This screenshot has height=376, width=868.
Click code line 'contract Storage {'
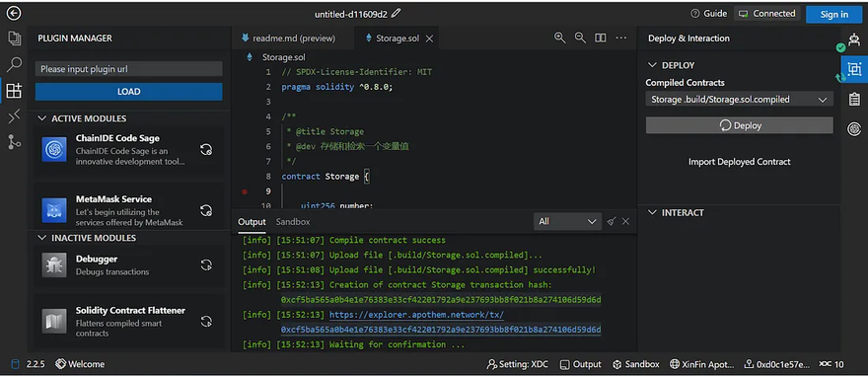coord(325,176)
